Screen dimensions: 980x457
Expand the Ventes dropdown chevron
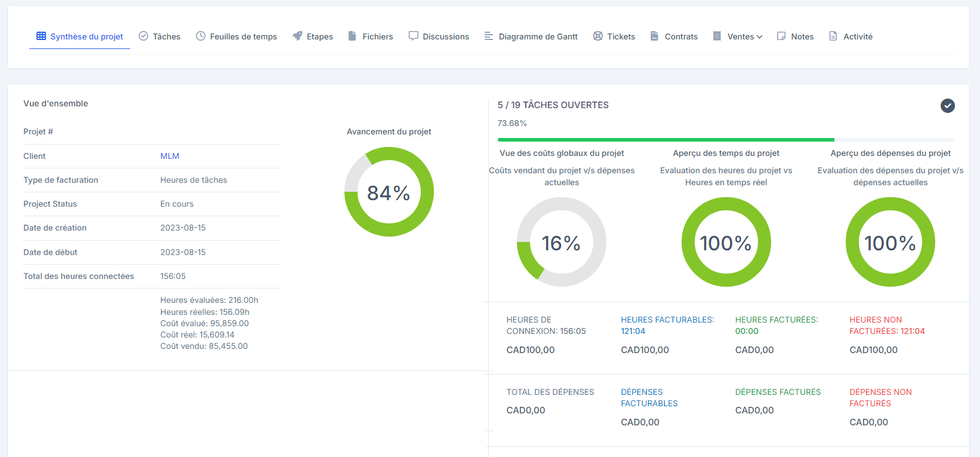click(759, 37)
